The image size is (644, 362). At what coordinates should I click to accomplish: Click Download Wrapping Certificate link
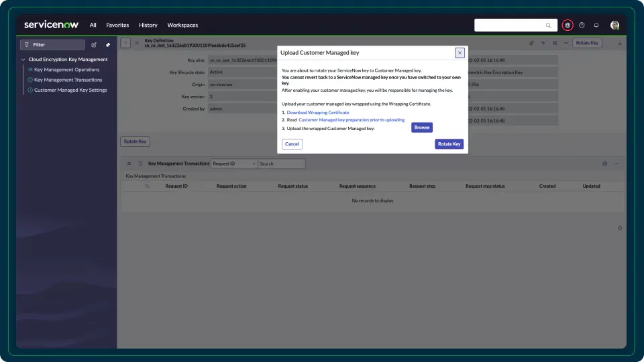tap(318, 113)
